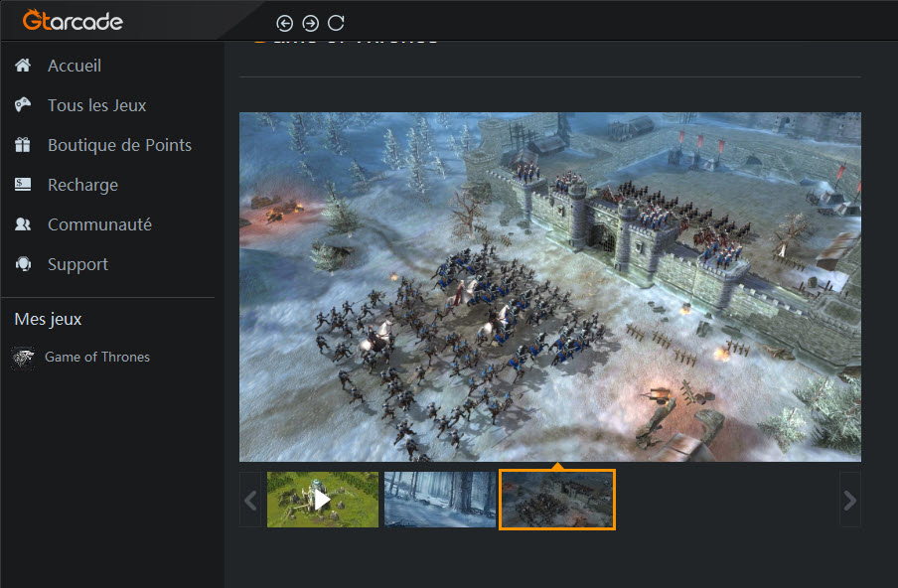Select the Accueil home icon
Image resolution: width=898 pixels, height=588 pixels.
tap(22, 65)
